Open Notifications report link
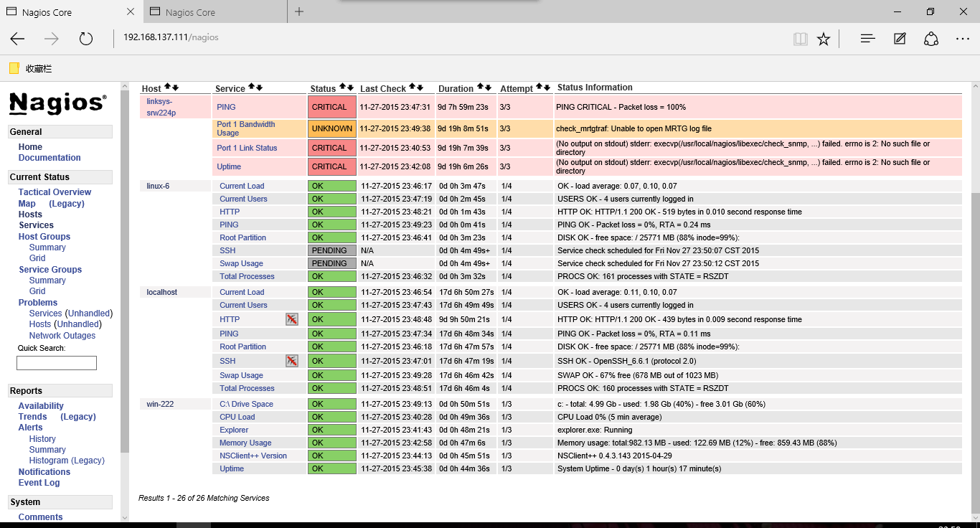 (x=44, y=472)
